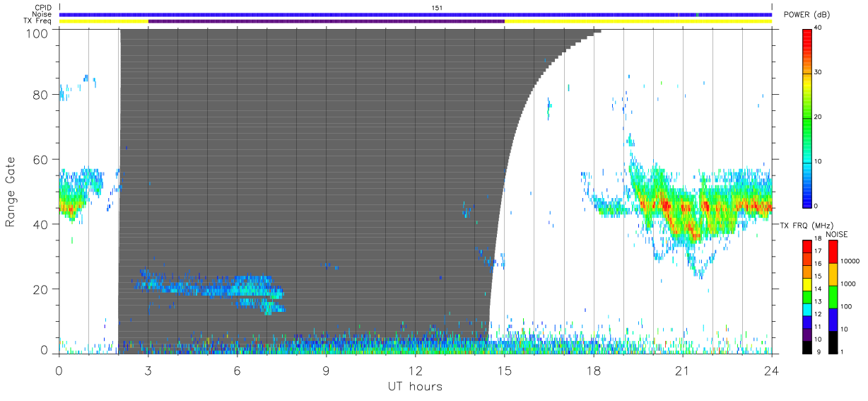
Task: Click NOISE colorbar tick label 1000
Action: 848,285
